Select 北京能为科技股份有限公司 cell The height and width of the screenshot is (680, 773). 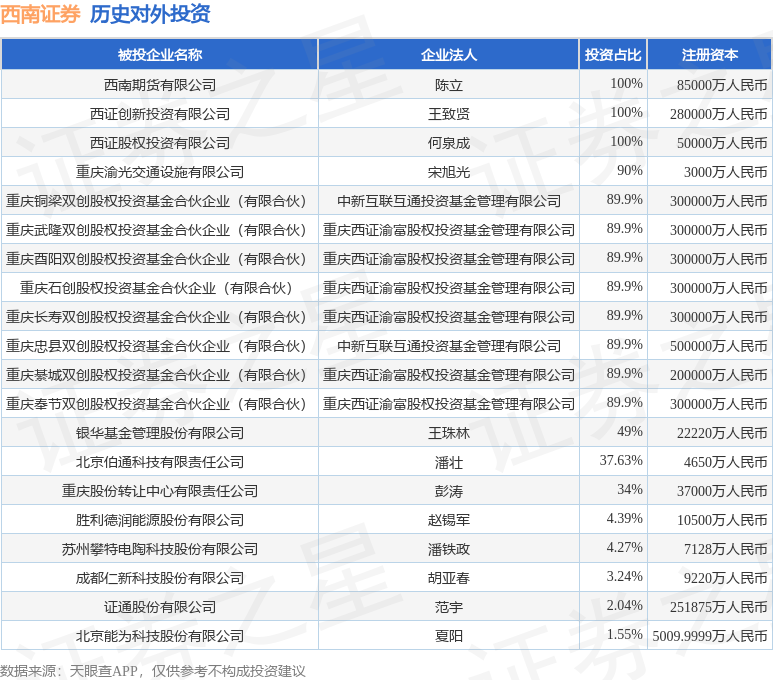(x=160, y=636)
